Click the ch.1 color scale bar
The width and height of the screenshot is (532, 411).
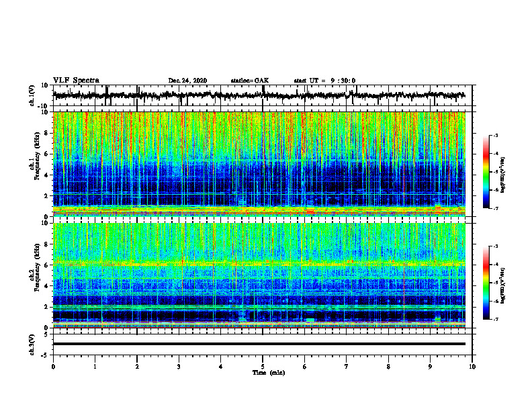pyautogui.click(x=486, y=172)
